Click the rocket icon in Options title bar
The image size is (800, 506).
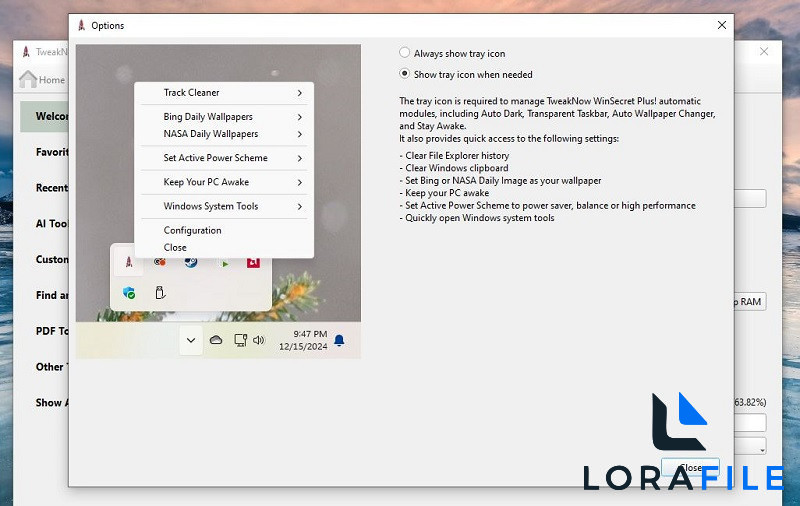81,25
